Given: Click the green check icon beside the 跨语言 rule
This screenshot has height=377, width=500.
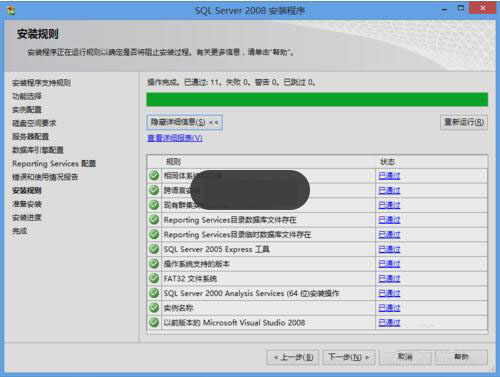Looking at the screenshot, I should coord(154,190).
